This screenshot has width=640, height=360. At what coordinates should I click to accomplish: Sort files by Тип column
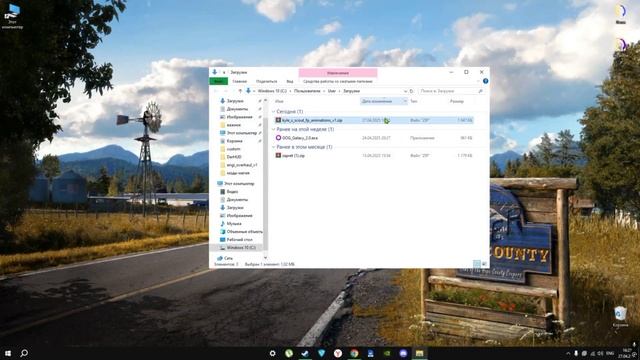413,101
